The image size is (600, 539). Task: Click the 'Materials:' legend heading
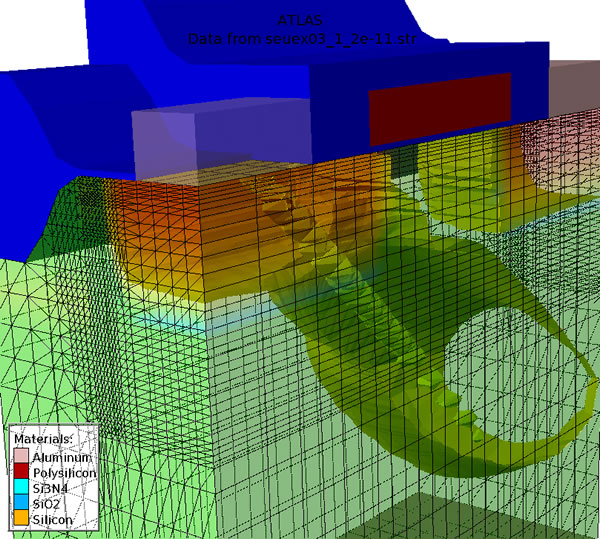(x=43, y=439)
